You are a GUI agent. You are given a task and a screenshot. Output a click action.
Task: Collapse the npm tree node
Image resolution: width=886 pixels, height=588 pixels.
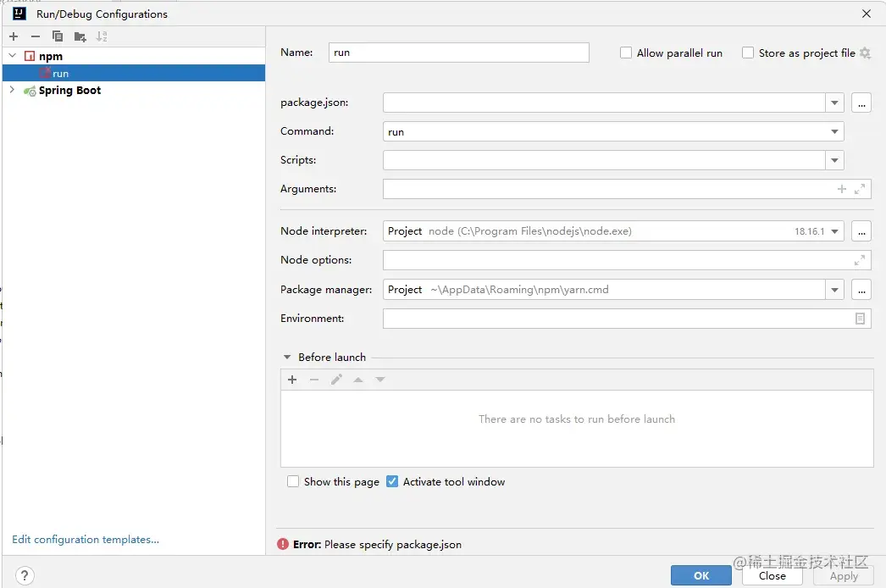13,55
